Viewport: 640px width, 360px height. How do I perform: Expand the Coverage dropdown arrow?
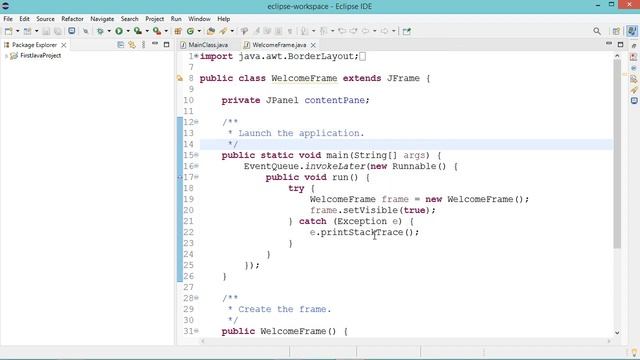tap(147, 31)
